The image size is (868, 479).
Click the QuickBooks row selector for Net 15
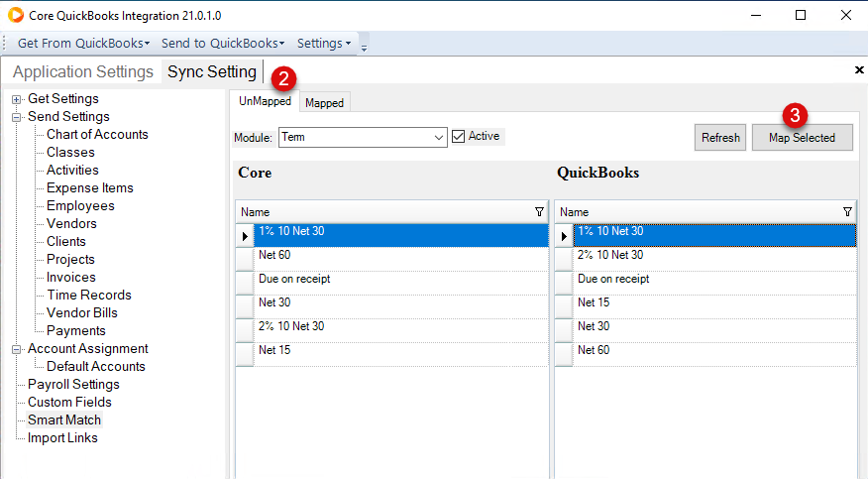[564, 306]
